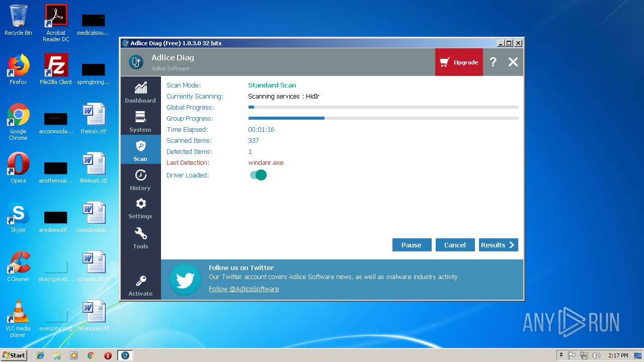Click the taskbar clock 2:17 PM
Image resolution: width=644 pixels, height=362 pixels.
(x=618, y=355)
